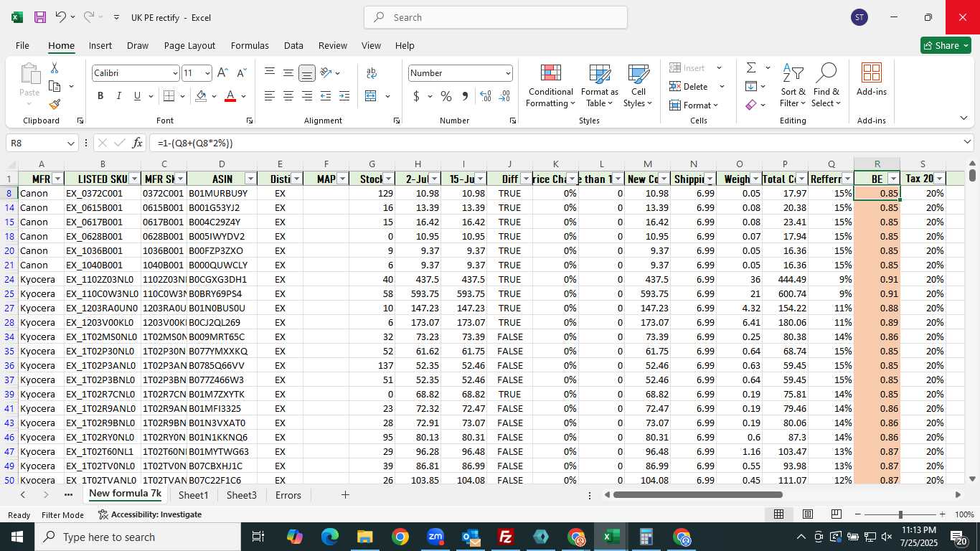Screen dimensions: 980x551
Task: Click the Format cells button
Action: tap(694, 105)
